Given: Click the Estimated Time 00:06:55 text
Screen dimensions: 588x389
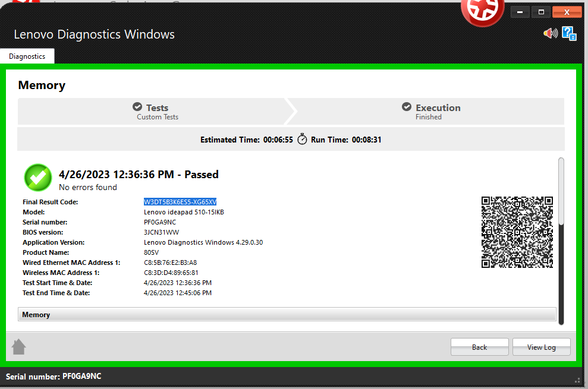Looking at the screenshot, I should [x=246, y=140].
